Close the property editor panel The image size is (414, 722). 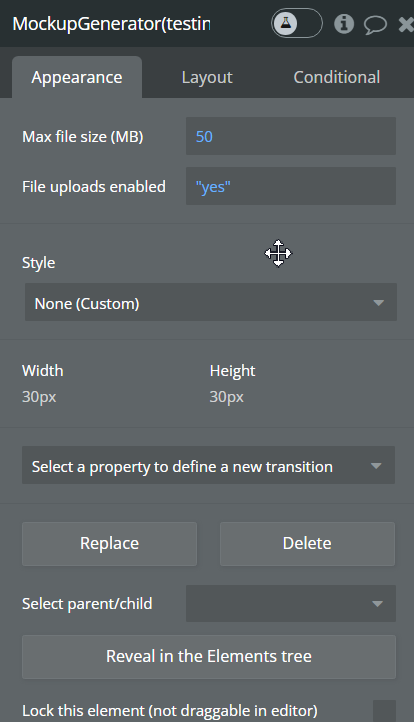pos(406,24)
